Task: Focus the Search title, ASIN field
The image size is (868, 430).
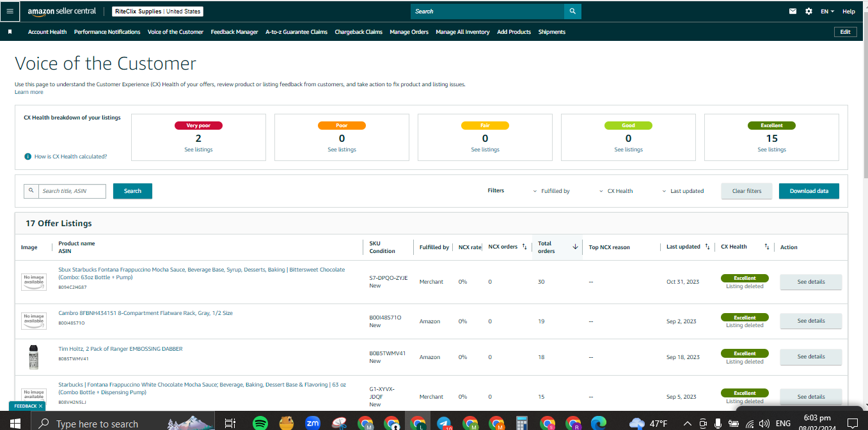Action: tap(72, 191)
